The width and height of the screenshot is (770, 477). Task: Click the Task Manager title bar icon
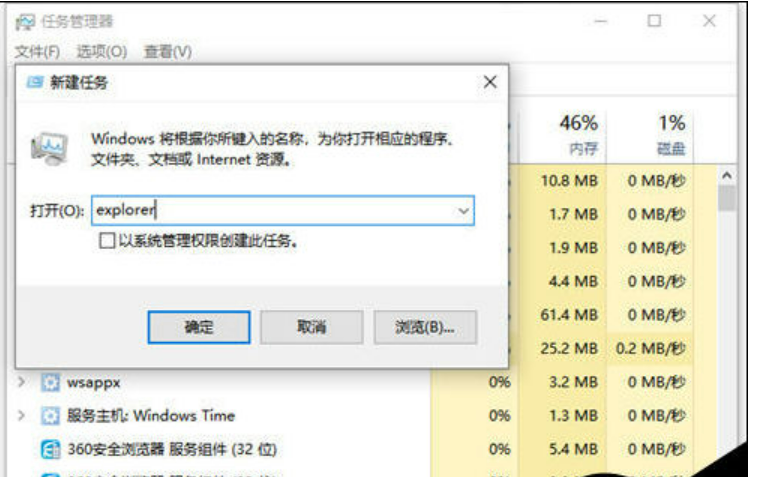coord(25,22)
